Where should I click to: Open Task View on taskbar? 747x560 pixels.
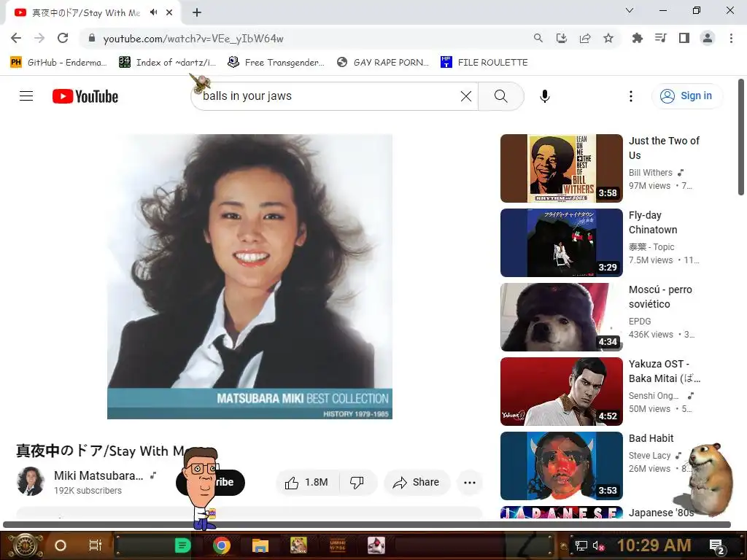tap(96, 545)
